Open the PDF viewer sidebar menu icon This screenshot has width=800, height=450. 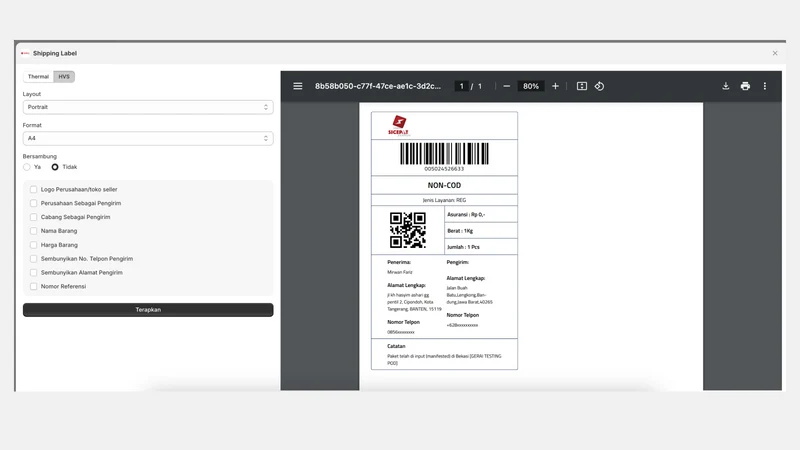pyautogui.click(x=297, y=86)
